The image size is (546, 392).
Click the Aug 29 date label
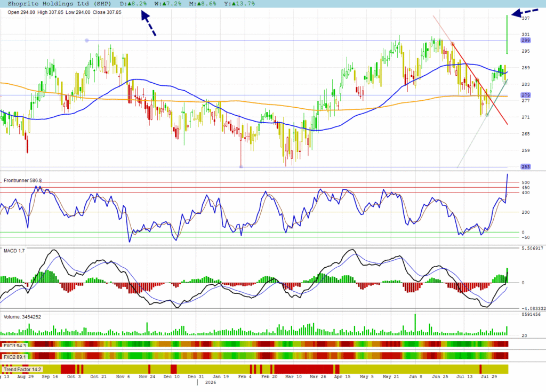pyautogui.click(x=26, y=377)
